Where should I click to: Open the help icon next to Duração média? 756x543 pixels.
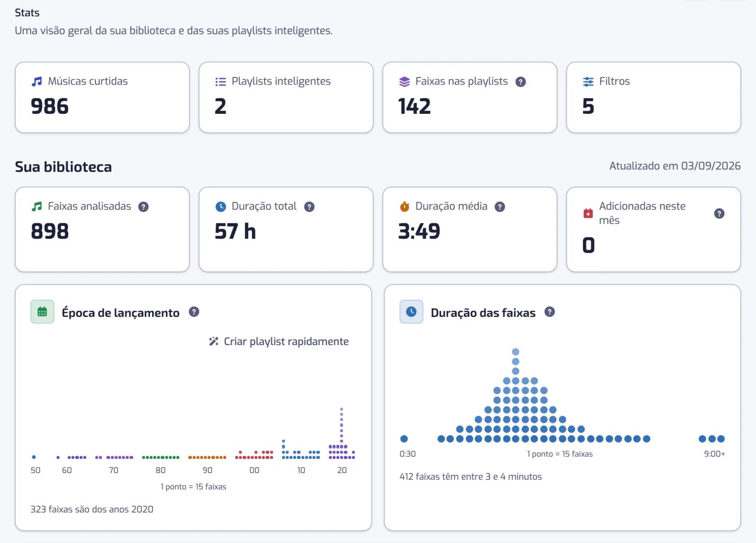pos(500,207)
